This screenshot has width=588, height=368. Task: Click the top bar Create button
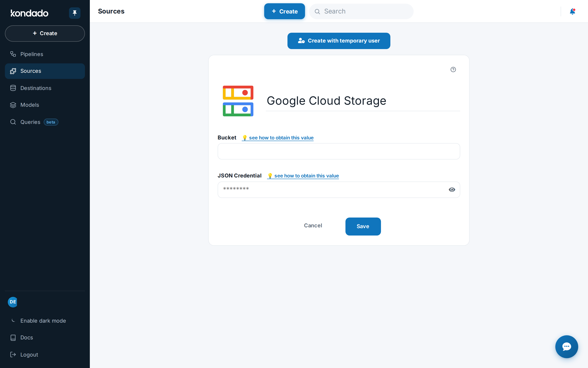[285, 11]
